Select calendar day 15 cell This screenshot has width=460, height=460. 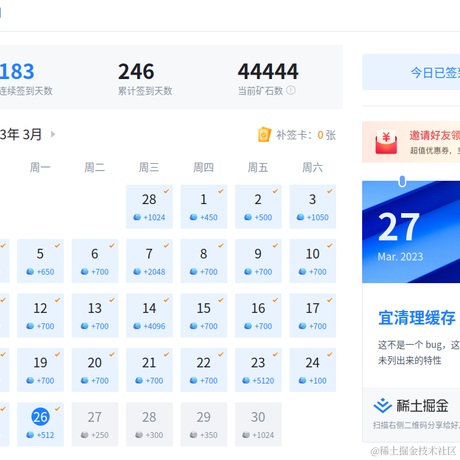[204, 315]
